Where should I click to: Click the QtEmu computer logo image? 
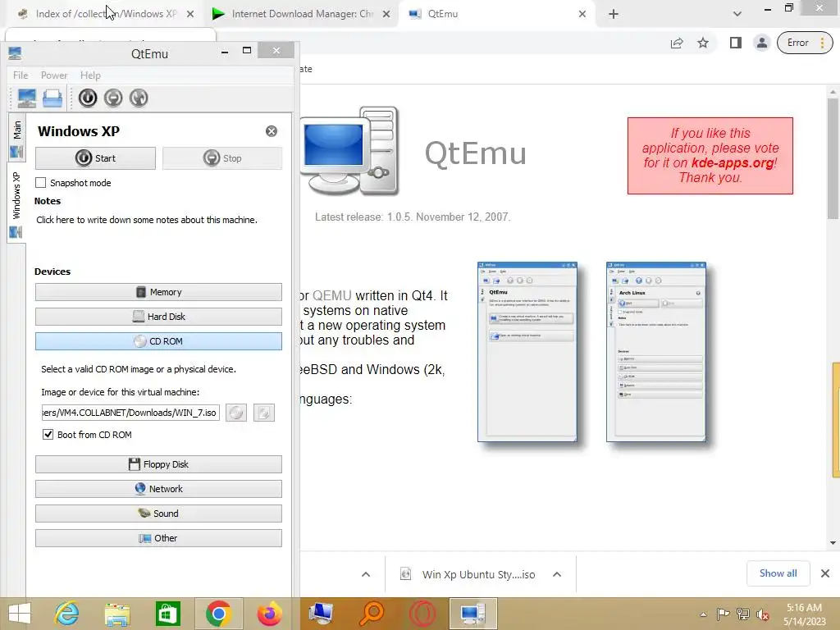(349, 152)
